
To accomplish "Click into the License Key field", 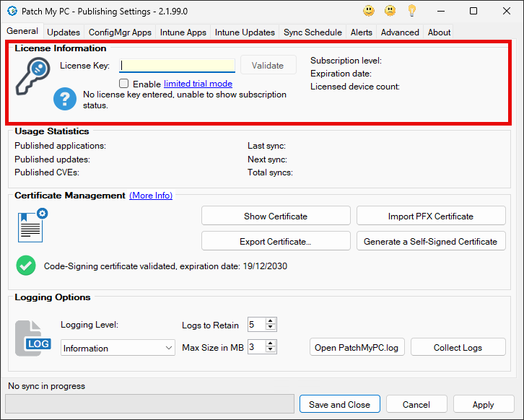I will pos(177,66).
